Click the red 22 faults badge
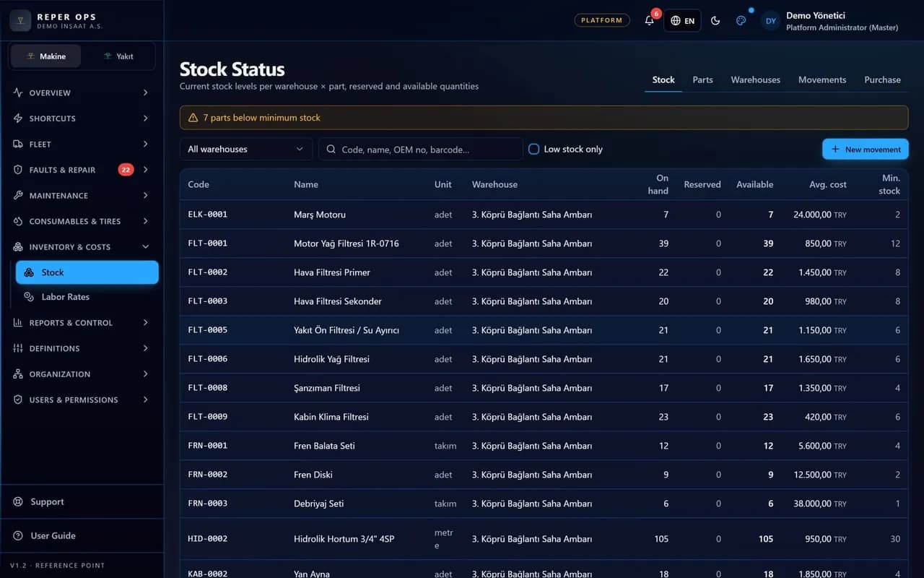Viewport: 924px width, 578px height. (126, 170)
